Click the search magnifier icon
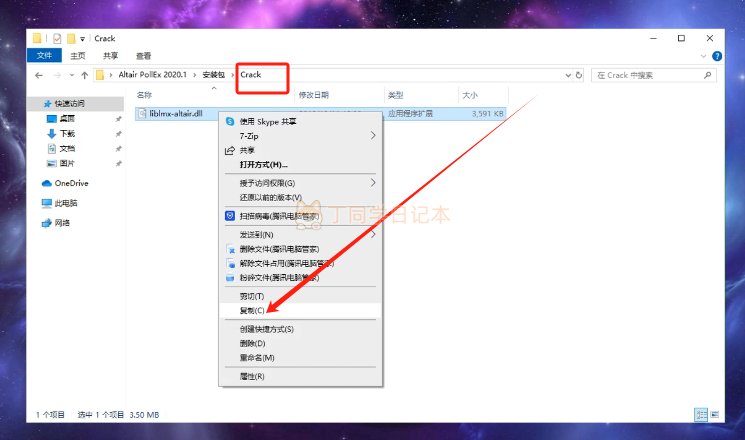Screen dimensions: 745x440 707,75
